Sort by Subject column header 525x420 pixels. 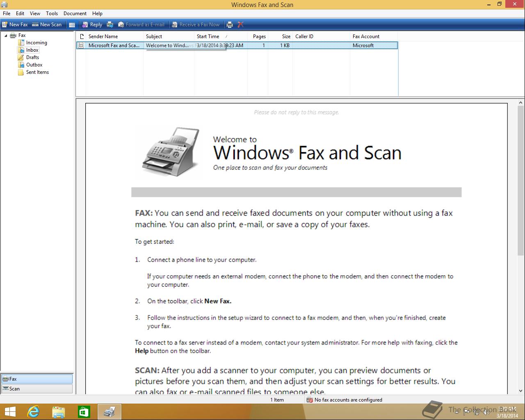click(x=169, y=37)
